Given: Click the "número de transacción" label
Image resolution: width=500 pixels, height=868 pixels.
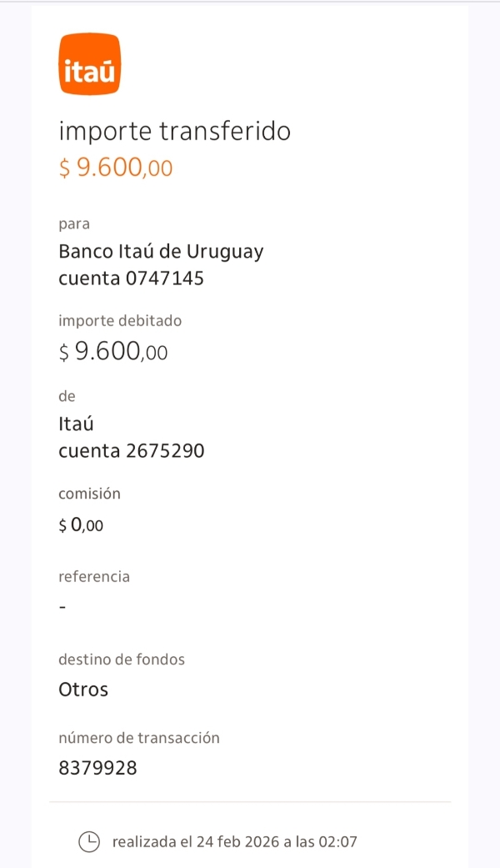Looking at the screenshot, I should (139, 738).
